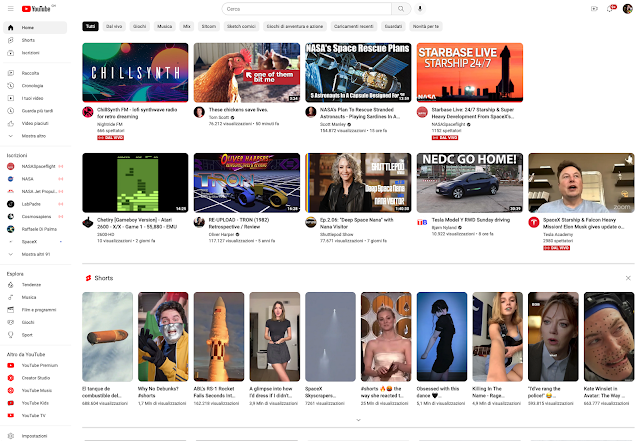Open NASASpaceflight channel in subscriptions
Screen dimensions: 639x441
click(x=40, y=168)
